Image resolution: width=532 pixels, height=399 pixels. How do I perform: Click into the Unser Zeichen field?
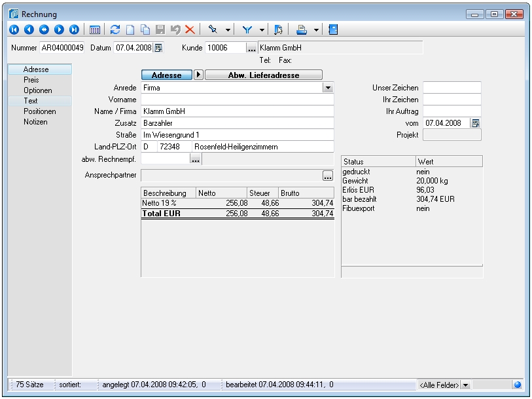[x=452, y=88]
